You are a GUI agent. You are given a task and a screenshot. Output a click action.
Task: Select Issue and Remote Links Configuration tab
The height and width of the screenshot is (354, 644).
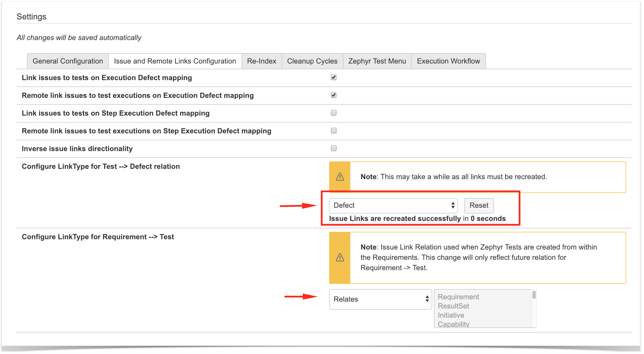pyautogui.click(x=175, y=61)
